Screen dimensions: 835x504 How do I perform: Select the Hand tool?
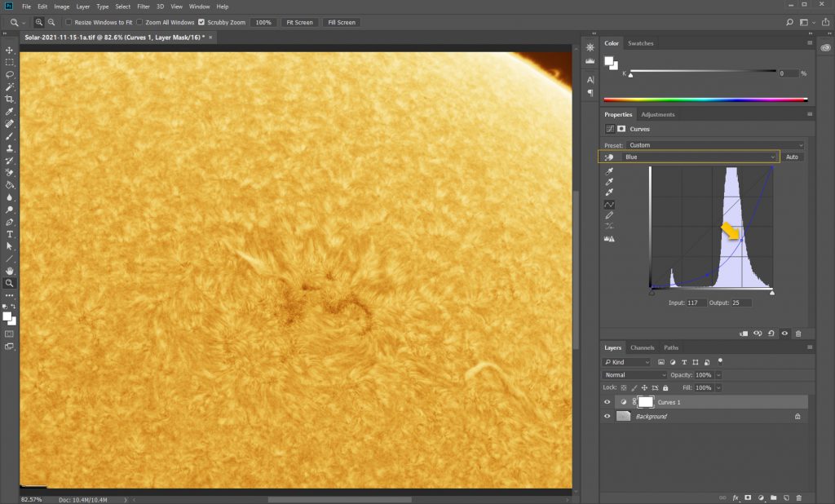pos(10,271)
